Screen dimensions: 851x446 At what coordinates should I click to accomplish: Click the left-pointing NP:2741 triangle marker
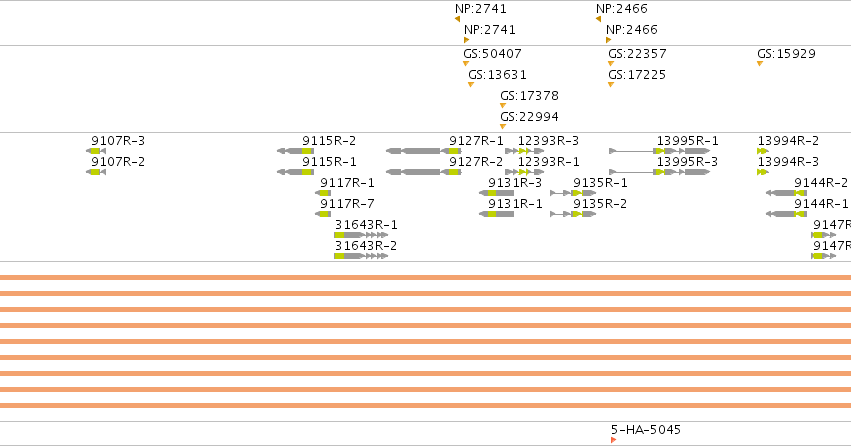(x=458, y=19)
